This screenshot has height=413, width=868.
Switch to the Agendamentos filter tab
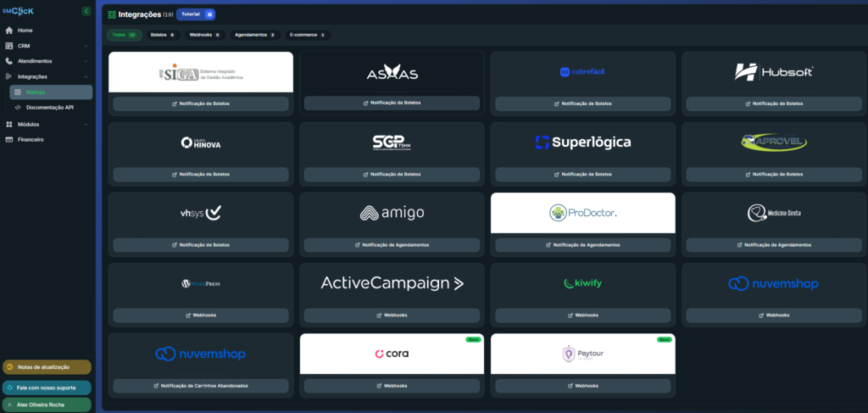coord(255,35)
